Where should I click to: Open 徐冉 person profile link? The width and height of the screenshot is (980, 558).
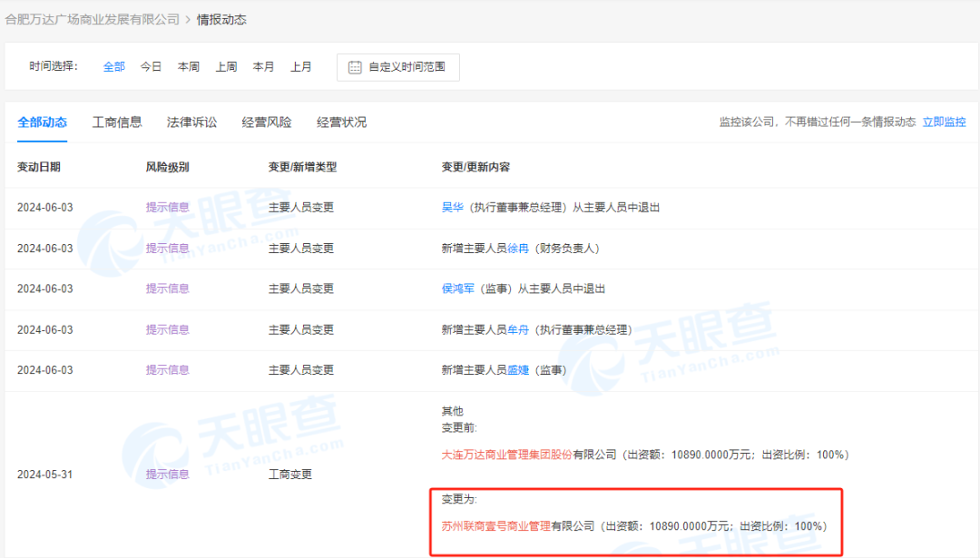[x=517, y=248]
